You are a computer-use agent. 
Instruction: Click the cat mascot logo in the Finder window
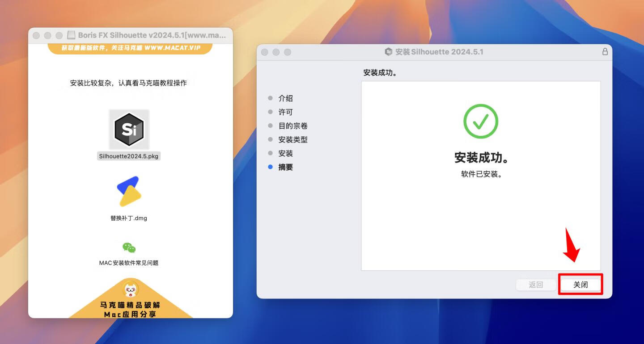(x=131, y=289)
